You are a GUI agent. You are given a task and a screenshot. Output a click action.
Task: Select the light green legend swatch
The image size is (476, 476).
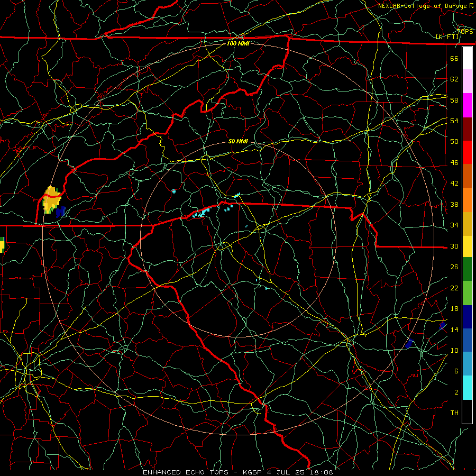467,292
